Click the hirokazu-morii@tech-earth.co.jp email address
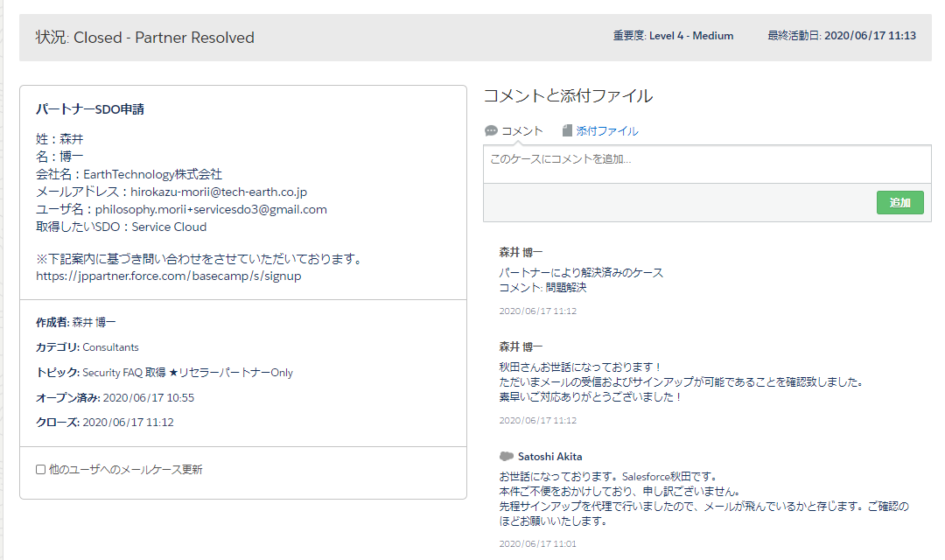945x560 pixels. [x=219, y=192]
